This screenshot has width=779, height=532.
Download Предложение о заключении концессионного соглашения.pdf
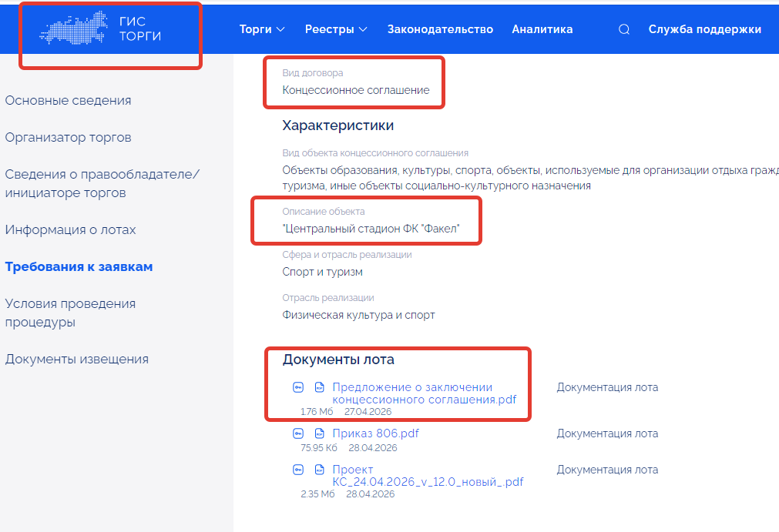point(425,393)
